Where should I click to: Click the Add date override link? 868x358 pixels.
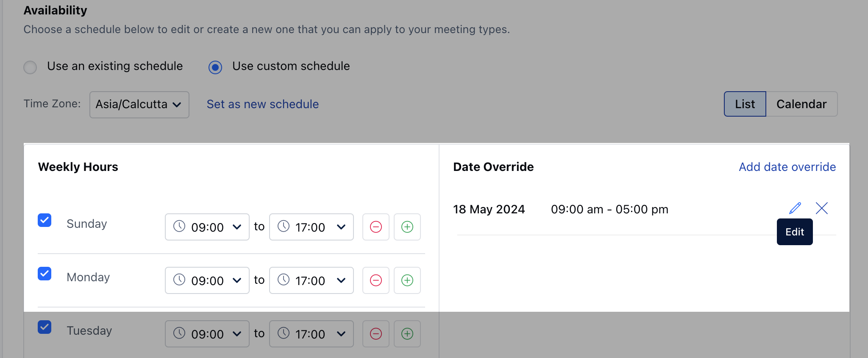coord(787,167)
